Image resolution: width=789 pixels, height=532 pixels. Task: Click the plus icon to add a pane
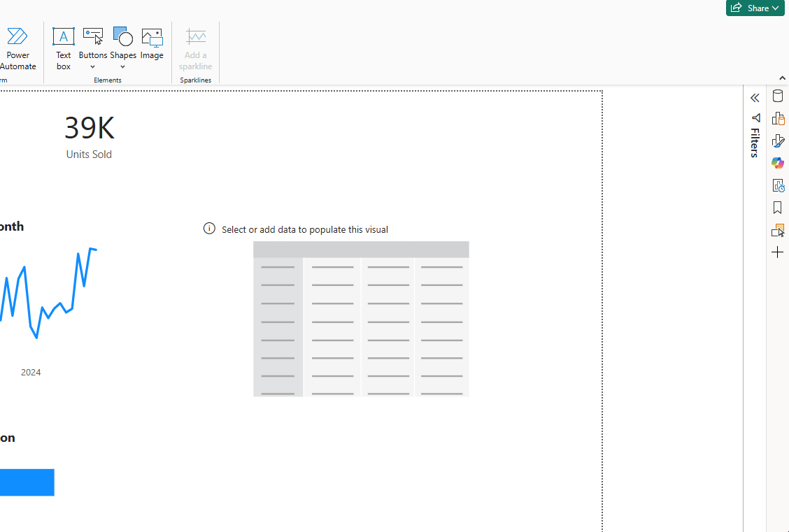point(777,252)
